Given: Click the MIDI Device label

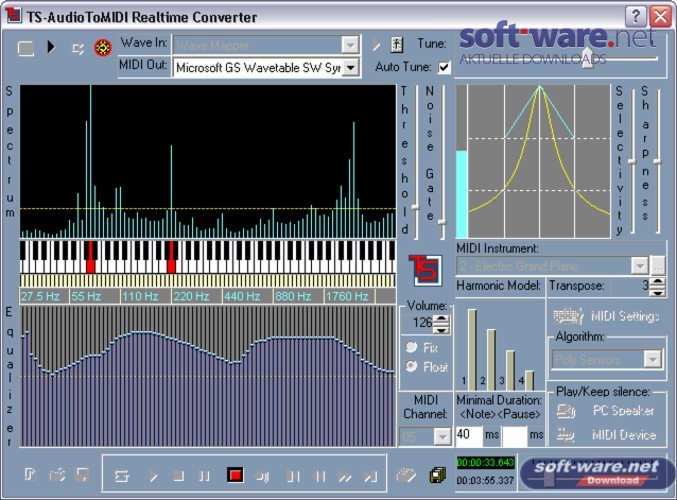Looking at the screenshot, I should tap(624, 435).
